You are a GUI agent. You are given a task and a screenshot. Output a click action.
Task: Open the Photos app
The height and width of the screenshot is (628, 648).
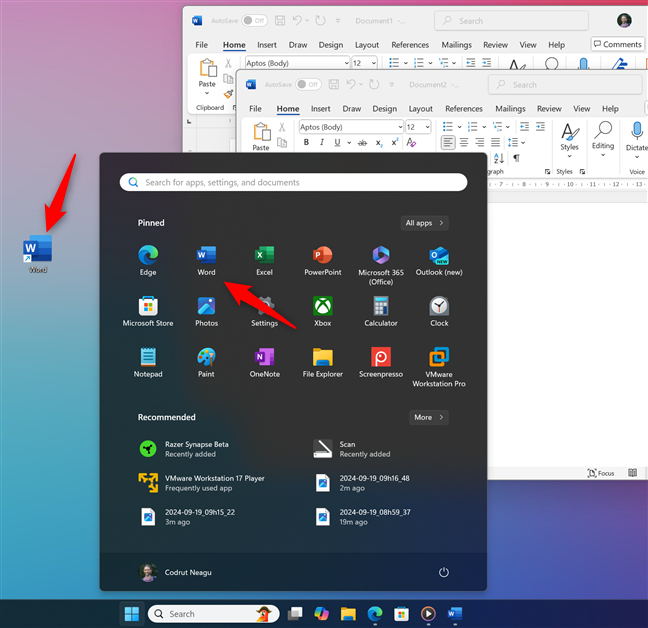(x=206, y=311)
